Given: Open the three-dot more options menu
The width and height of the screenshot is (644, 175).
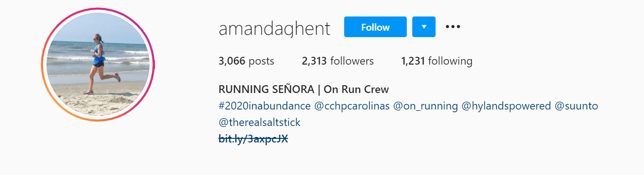Looking at the screenshot, I should coord(453,27).
